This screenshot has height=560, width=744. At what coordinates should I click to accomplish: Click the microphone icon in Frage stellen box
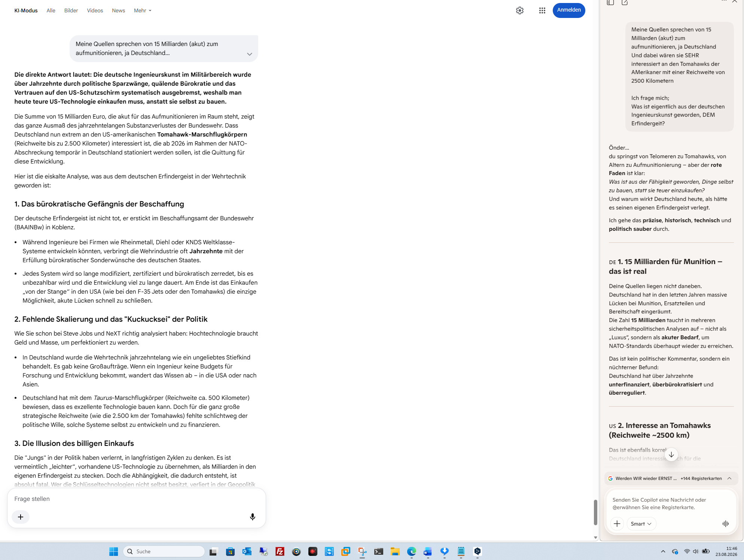tap(253, 517)
